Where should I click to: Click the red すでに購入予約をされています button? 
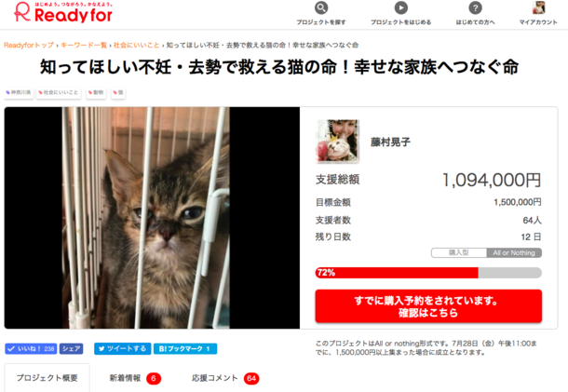428,306
